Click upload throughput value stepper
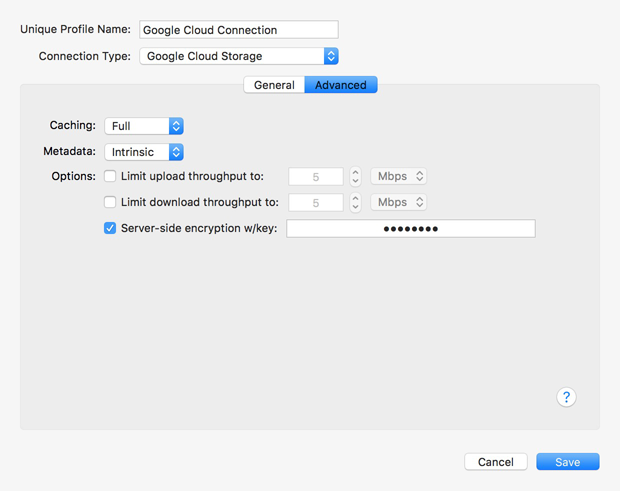This screenshot has width=620, height=491. click(355, 176)
